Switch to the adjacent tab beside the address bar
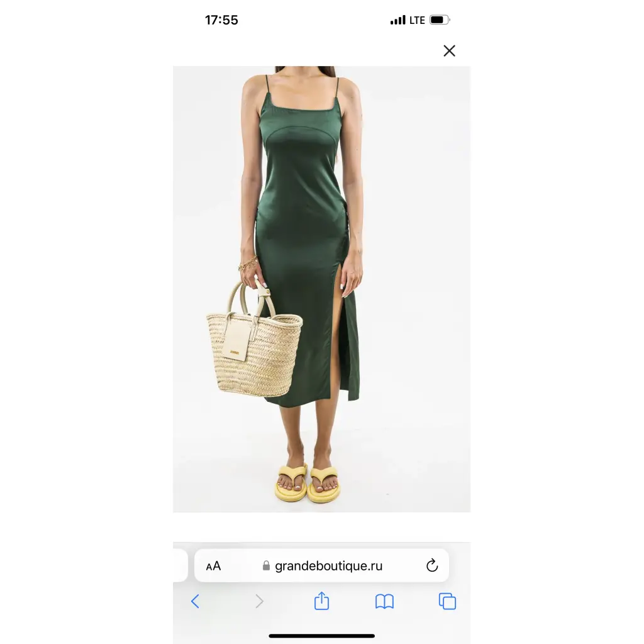644x644 pixels. [180, 565]
